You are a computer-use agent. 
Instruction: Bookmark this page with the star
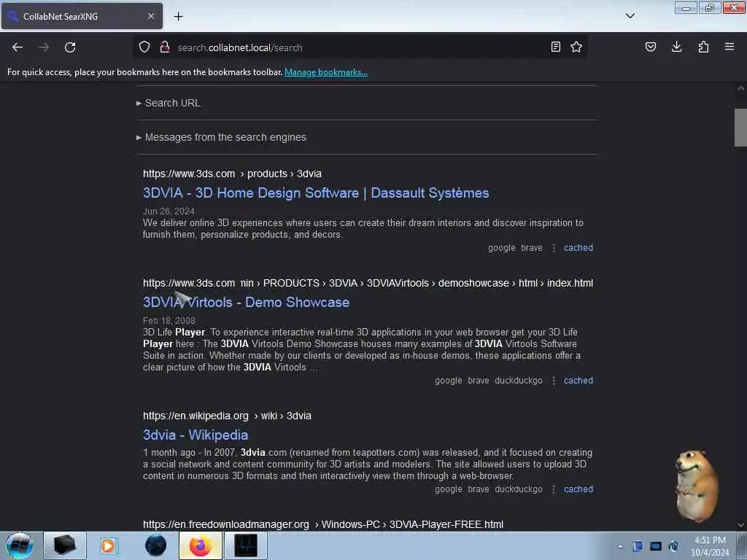click(576, 47)
